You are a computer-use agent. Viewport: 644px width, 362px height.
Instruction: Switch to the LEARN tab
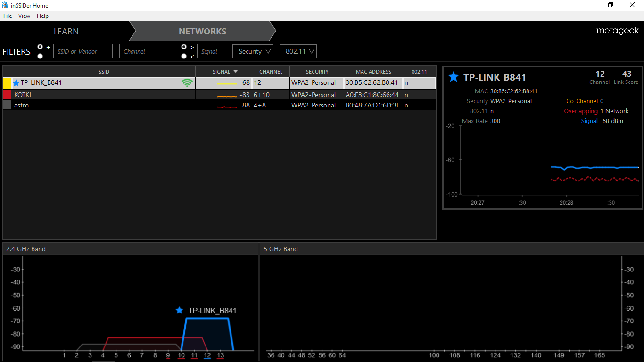click(66, 31)
